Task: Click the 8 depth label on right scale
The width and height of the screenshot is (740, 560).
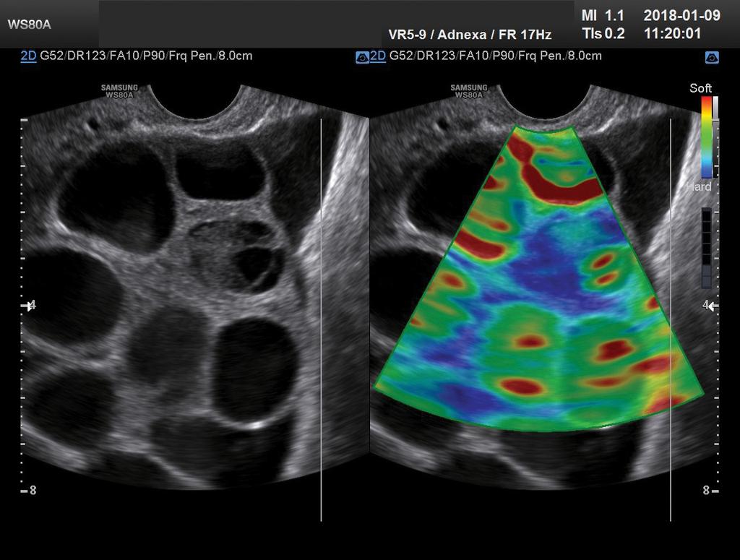Action: (x=706, y=491)
